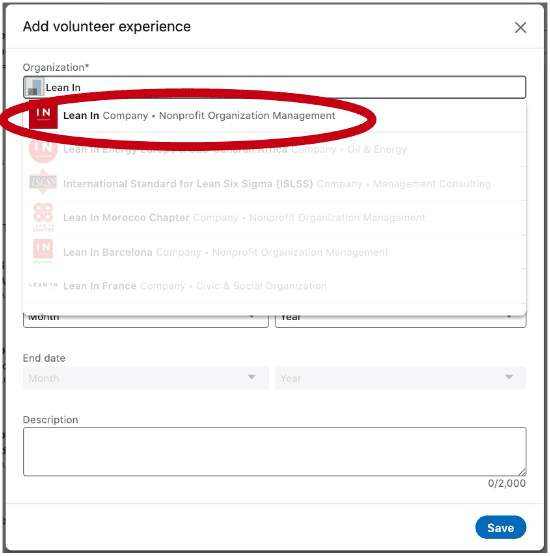Viewport: 550px width, 556px height.
Task: Click the placeholder building icon in Organization field
Action: pos(35,87)
